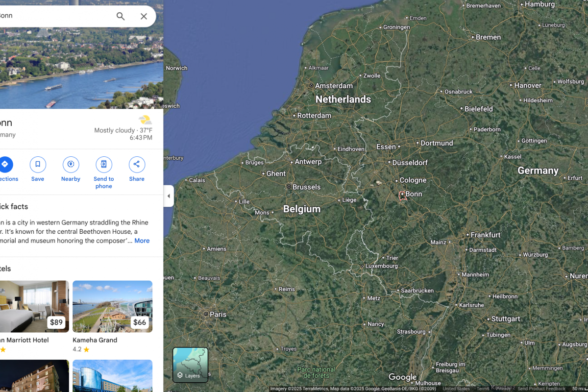Viewport: 588px width, 392px height.
Task: Share Bonn location via Share icon
Action: pyautogui.click(x=137, y=165)
